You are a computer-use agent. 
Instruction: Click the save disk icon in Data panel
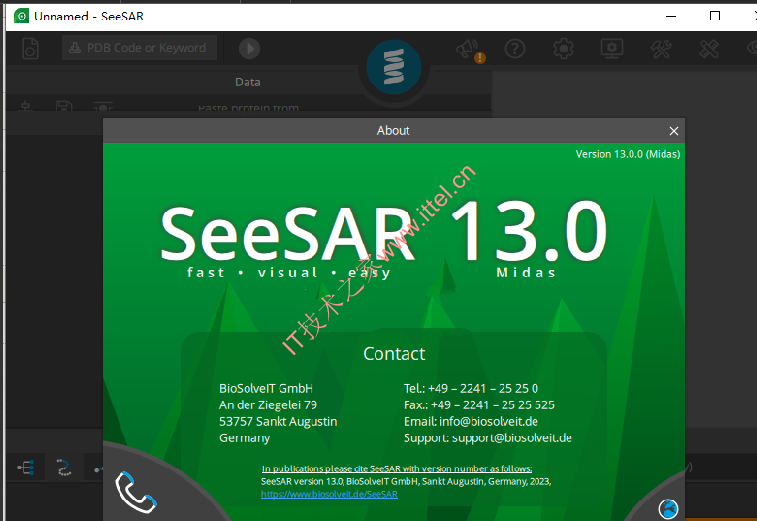[64, 106]
